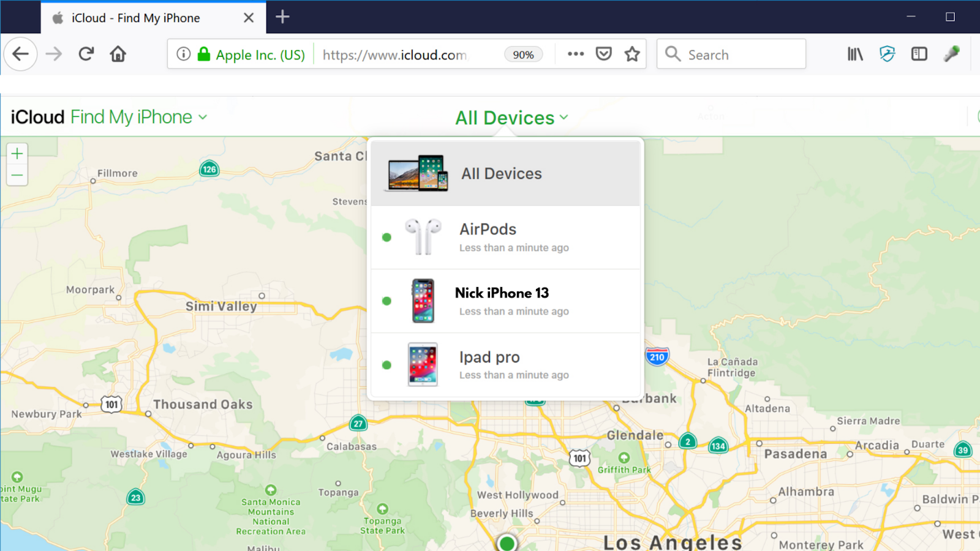The image size is (980, 551).
Task: Zoom in the map with plus button
Action: point(17,154)
